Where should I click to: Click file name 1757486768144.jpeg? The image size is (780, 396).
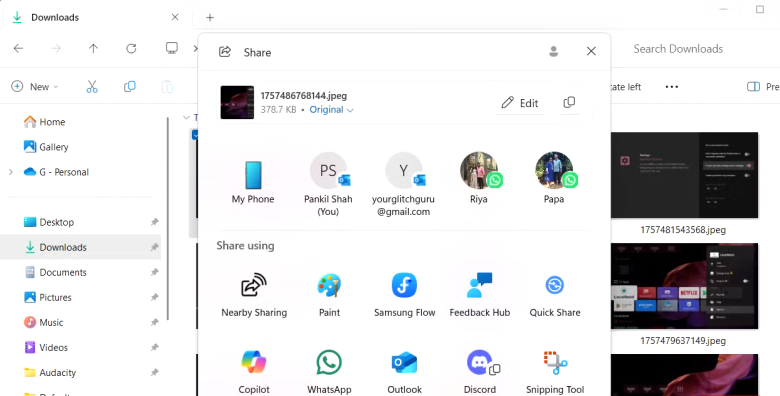click(x=304, y=96)
